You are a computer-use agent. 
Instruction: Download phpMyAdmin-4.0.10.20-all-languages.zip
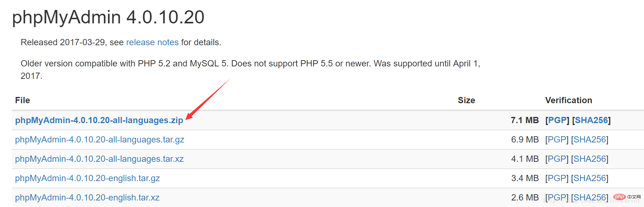click(x=99, y=120)
